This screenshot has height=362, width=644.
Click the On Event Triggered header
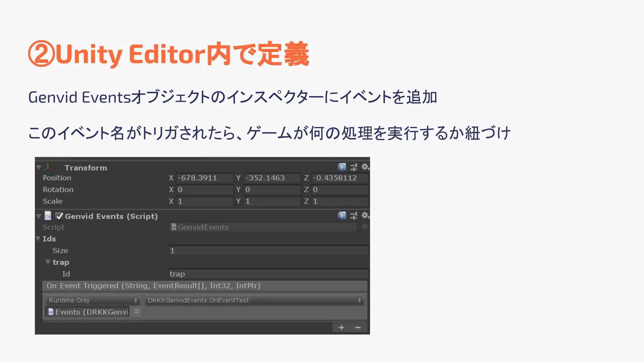click(205, 286)
